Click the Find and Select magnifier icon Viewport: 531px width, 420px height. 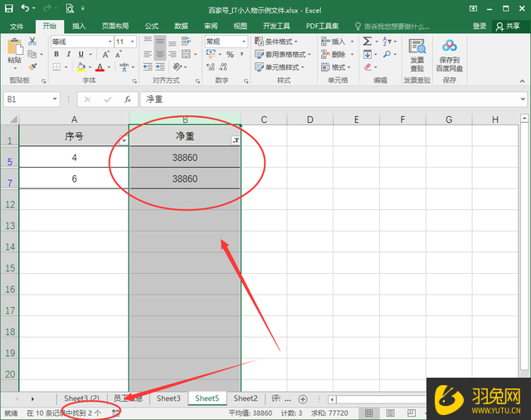click(387, 54)
